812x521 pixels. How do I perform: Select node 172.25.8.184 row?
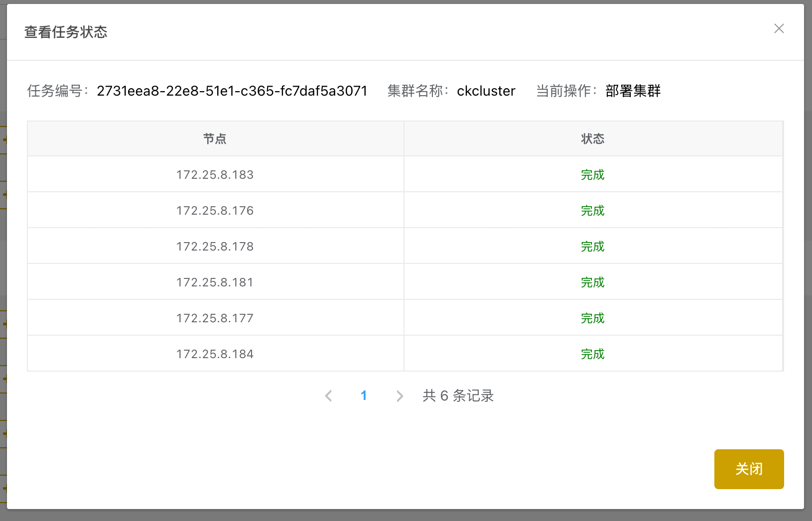tap(215, 354)
